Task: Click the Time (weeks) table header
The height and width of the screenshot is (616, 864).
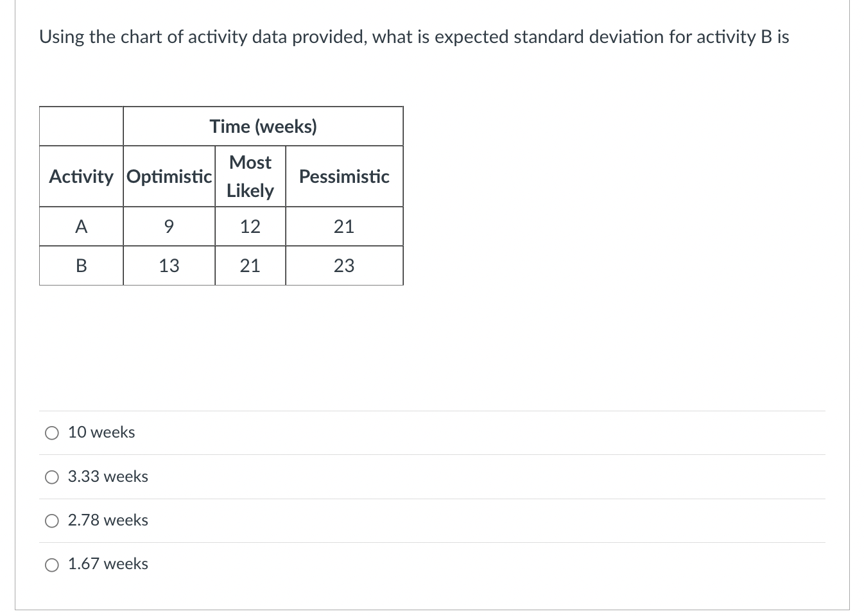Action: [263, 126]
